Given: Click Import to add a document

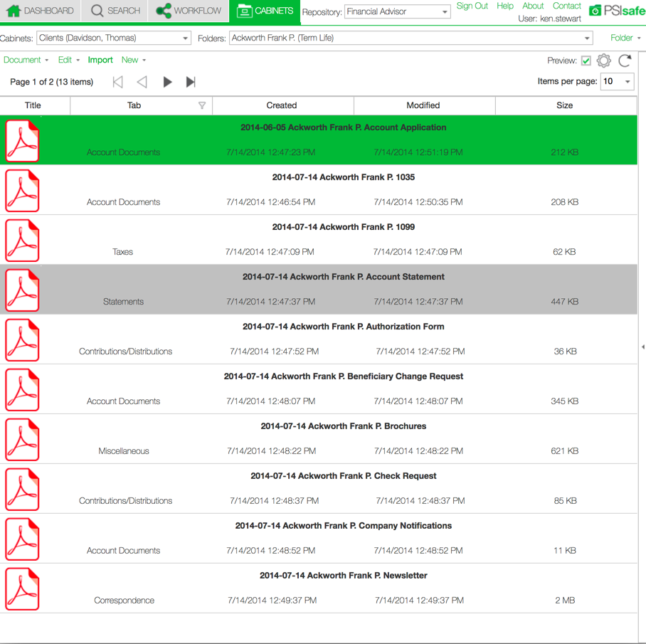Looking at the screenshot, I should (100, 60).
